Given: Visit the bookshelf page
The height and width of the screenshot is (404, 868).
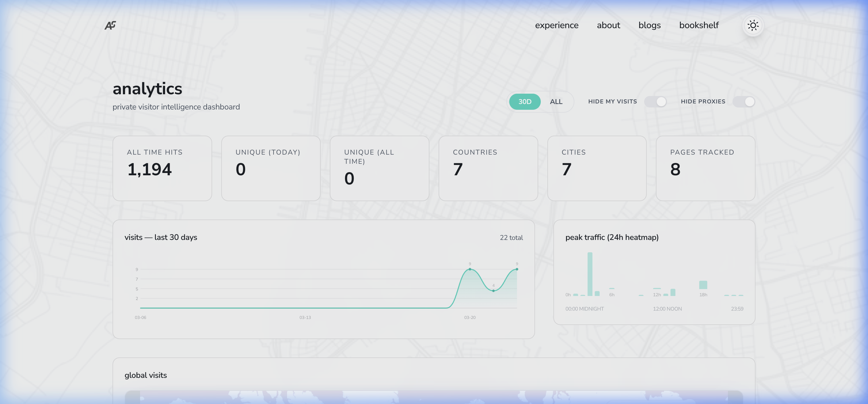Looking at the screenshot, I should 699,25.
